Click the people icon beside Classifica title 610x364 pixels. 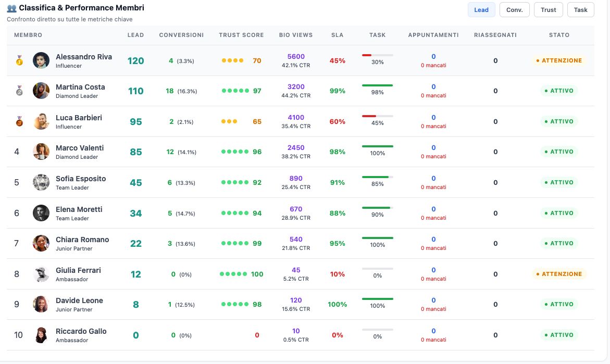pos(11,8)
